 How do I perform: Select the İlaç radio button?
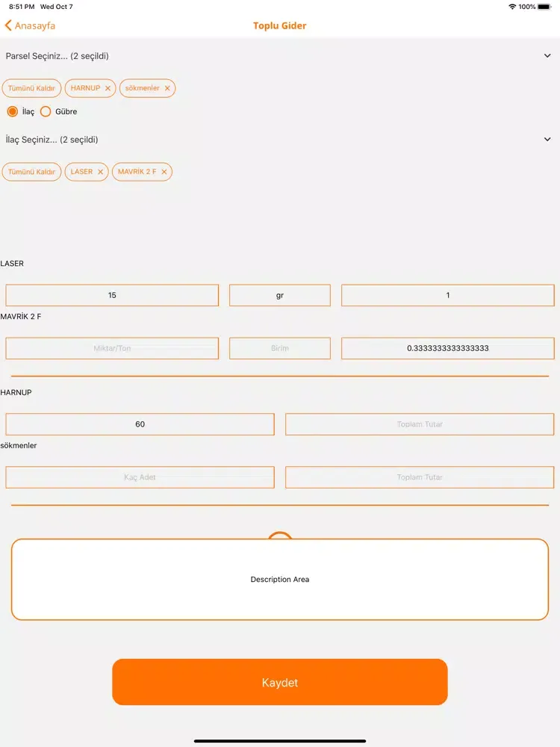coord(13,111)
